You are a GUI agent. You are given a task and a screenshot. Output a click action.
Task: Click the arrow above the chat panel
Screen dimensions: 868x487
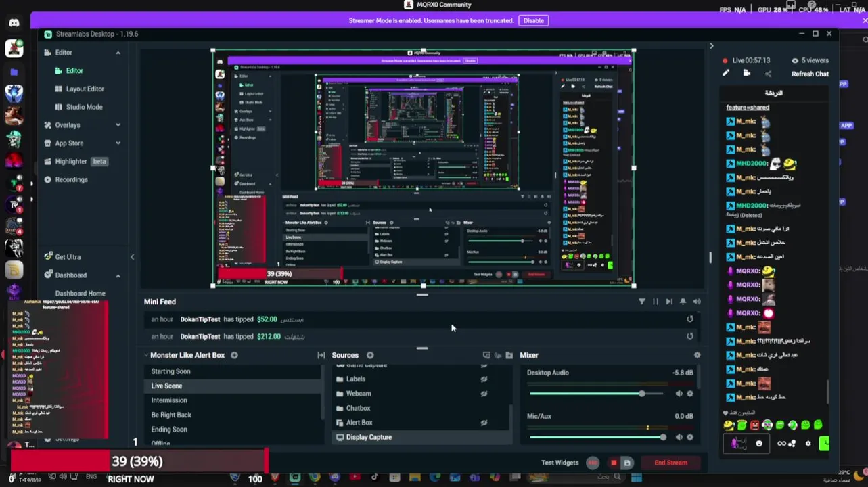coord(711,46)
